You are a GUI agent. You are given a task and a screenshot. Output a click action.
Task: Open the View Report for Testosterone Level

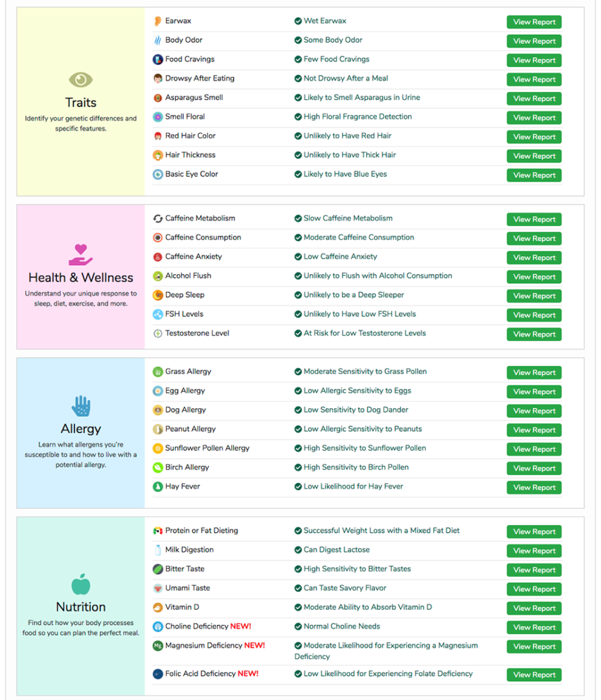pyautogui.click(x=533, y=334)
